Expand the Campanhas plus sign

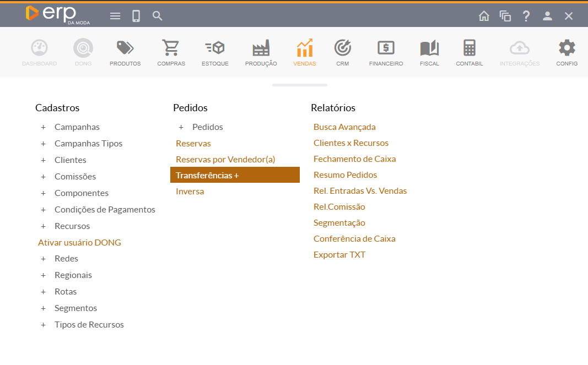coord(43,127)
